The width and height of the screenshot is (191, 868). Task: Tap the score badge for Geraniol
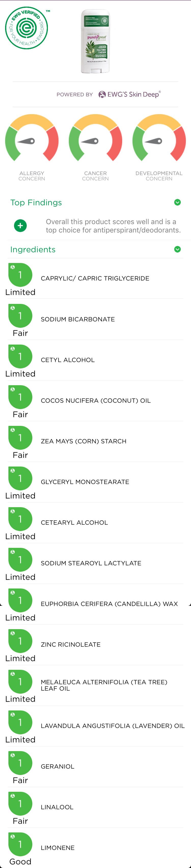[20, 763]
